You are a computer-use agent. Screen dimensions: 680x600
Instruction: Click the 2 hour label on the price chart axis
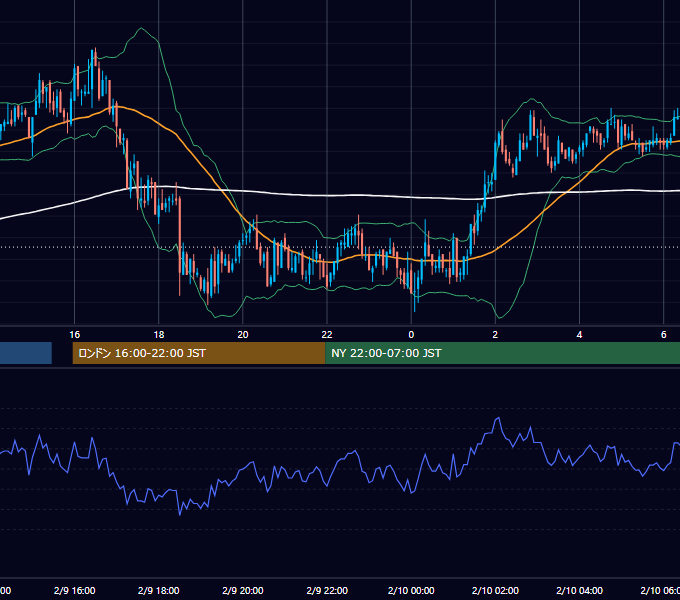coord(495,335)
